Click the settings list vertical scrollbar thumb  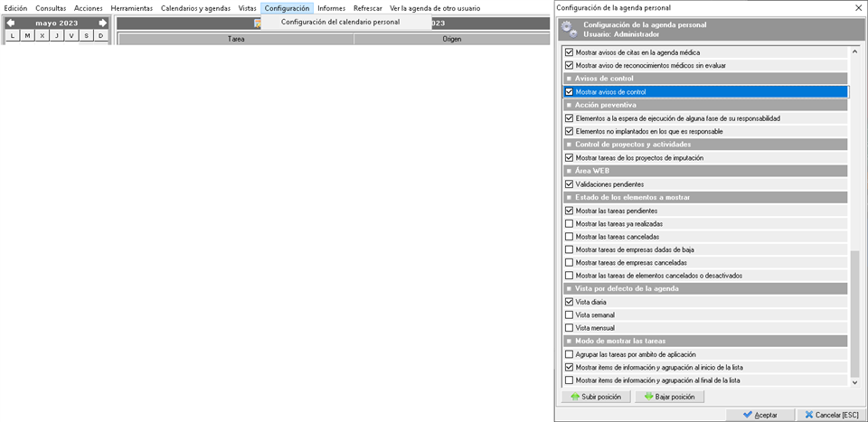tap(854, 313)
